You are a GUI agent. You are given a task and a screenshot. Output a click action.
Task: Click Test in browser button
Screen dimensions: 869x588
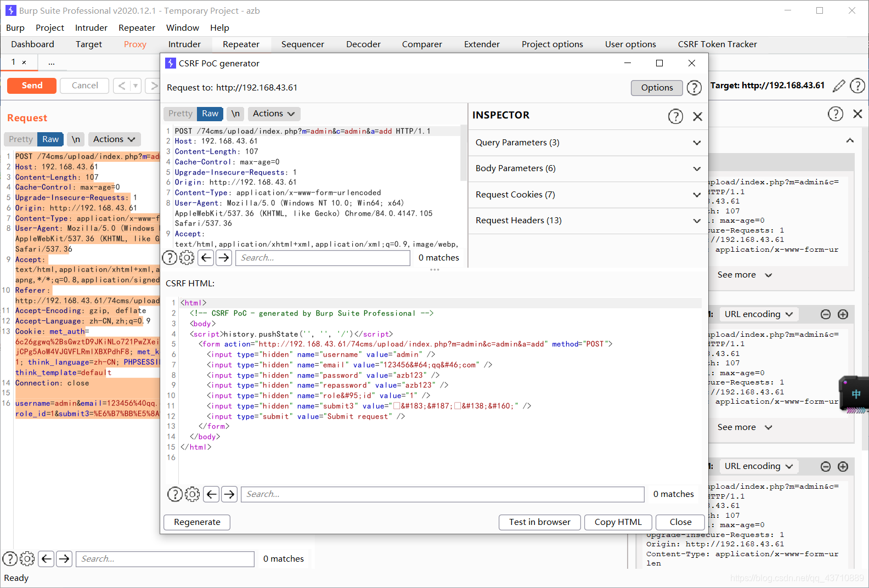point(539,522)
